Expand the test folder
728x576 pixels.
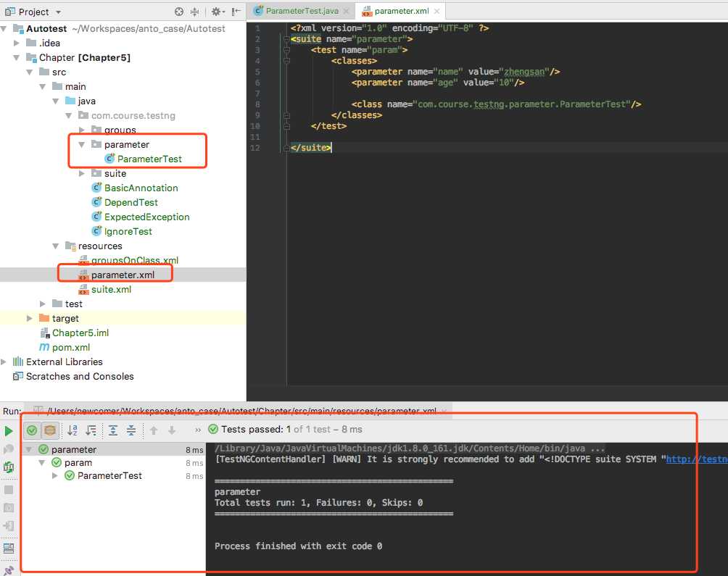pos(43,304)
